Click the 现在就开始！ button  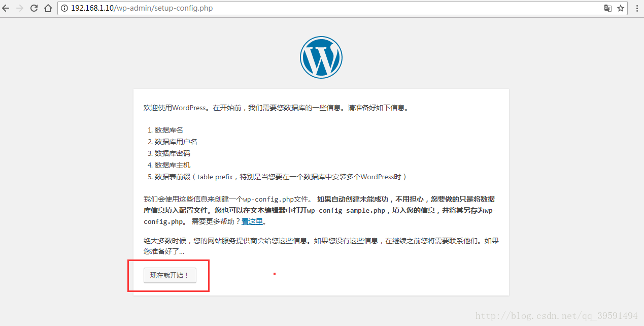click(170, 275)
